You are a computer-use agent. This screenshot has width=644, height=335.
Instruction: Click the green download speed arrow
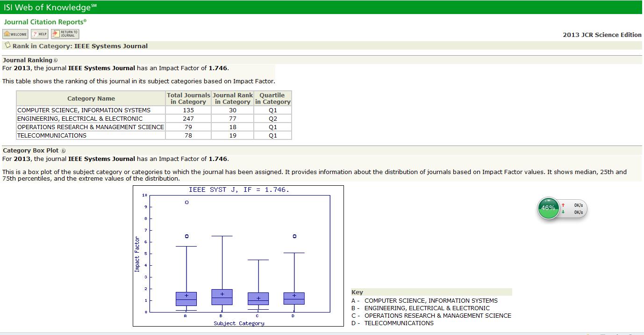tap(563, 212)
